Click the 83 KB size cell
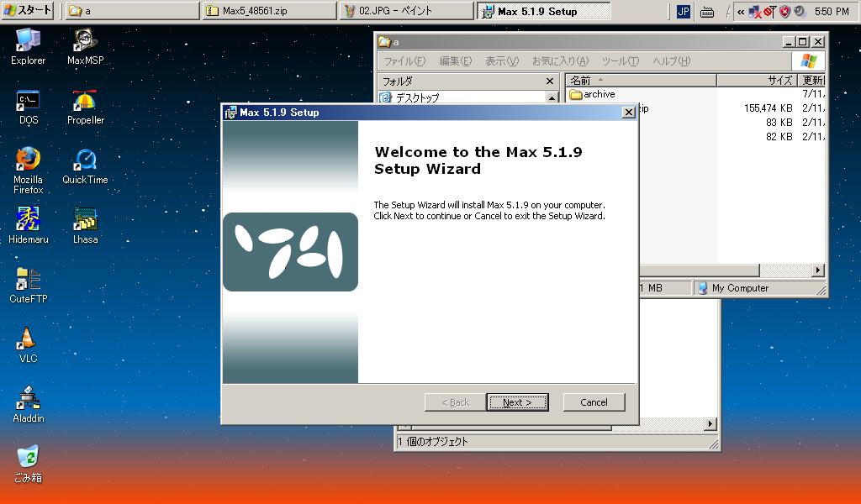The height and width of the screenshot is (504, 861). click(x=779, y=123)
